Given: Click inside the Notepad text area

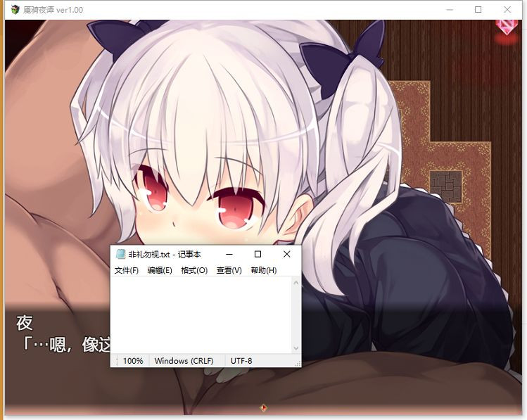Looking at the screenshot, I should point(202,315).
